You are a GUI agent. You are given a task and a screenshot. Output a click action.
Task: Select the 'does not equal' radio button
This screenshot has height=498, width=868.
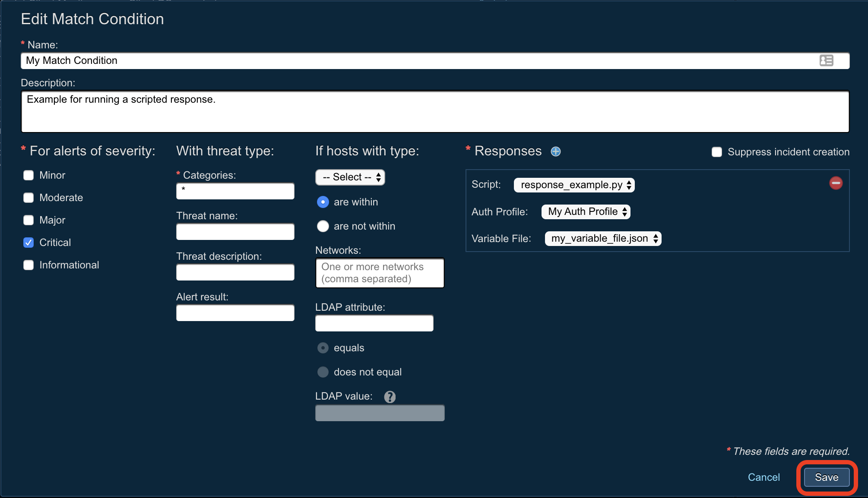pos(323,372)
